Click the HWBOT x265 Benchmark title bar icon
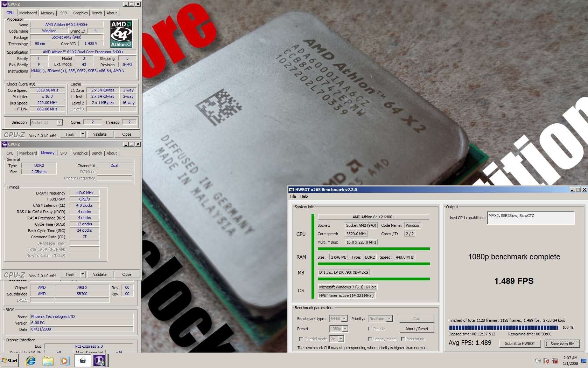 point(292,190)
